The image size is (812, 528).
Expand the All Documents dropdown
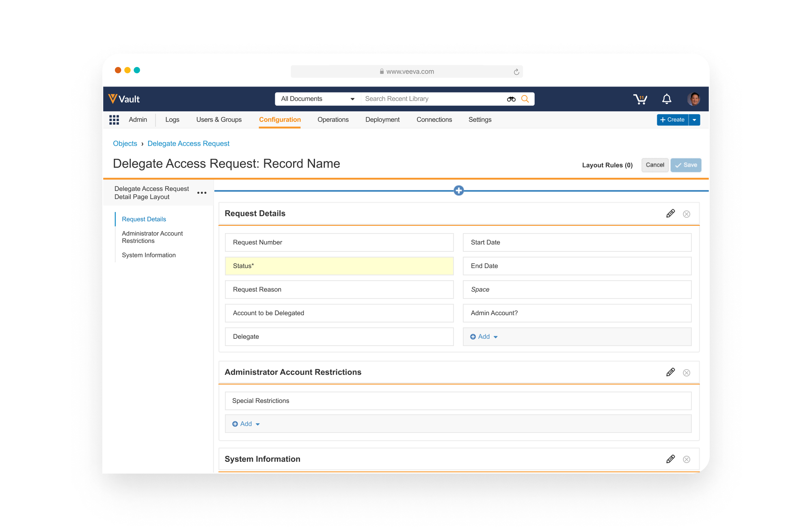[317, 99]
